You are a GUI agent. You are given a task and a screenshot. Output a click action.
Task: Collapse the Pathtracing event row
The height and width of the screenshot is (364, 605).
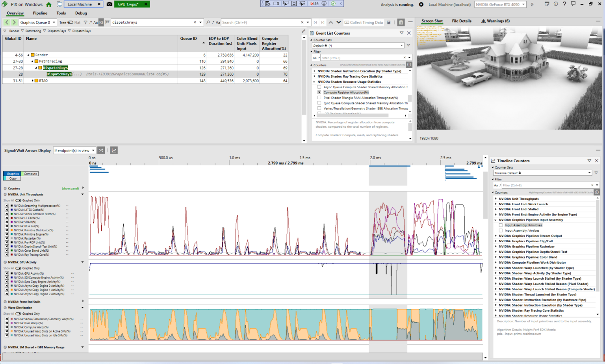[x=33, y=61]
